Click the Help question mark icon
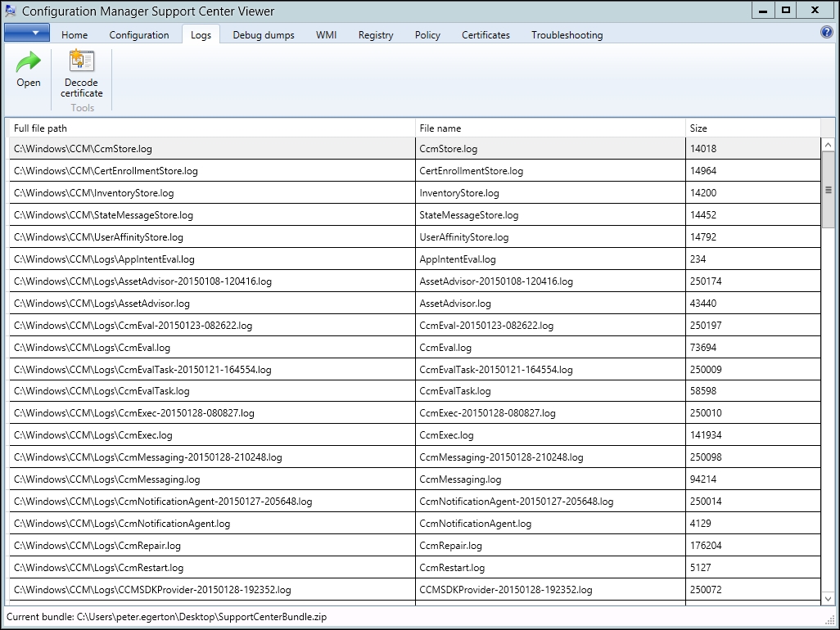Screen dimensions: 840x630 827,32
